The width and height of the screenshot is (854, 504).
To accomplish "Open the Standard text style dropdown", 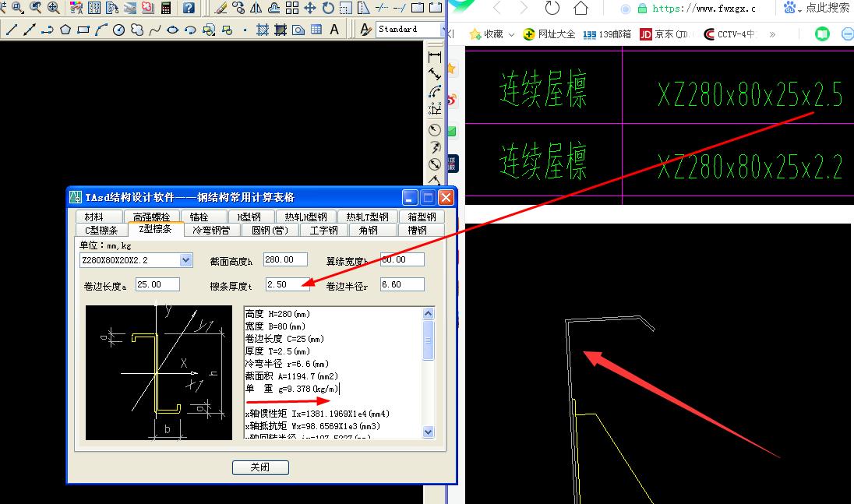I will pos(443,30).
